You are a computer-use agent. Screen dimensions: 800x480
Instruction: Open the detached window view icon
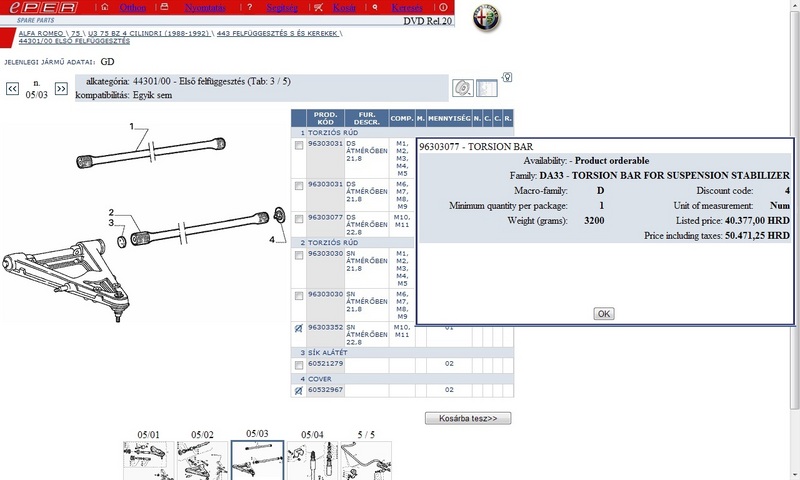[487, 88]
